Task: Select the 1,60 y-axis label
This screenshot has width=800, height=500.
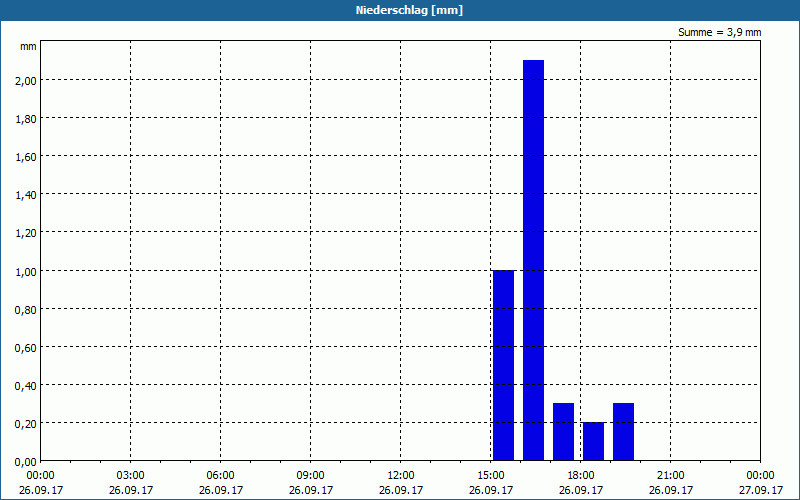Action: tap(26, 157)
